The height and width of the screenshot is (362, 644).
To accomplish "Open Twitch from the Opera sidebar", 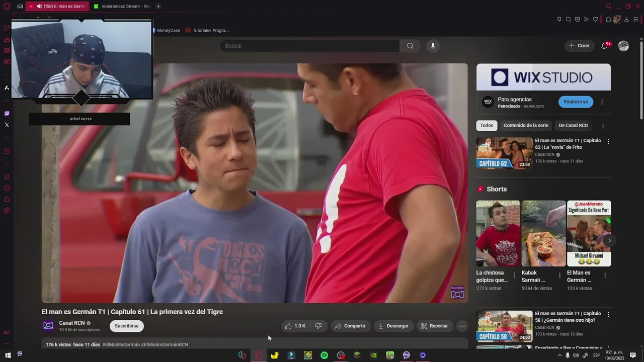I will coord(7,114).
